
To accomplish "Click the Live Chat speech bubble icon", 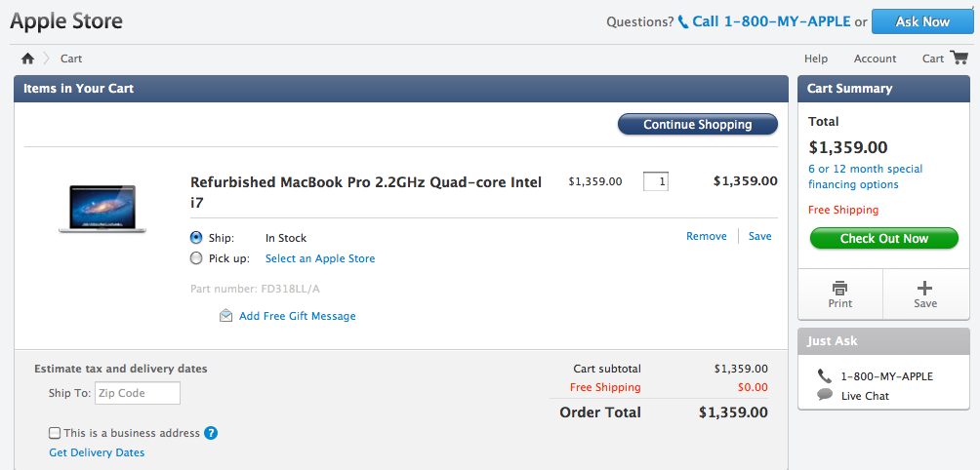I will [825, 395].
